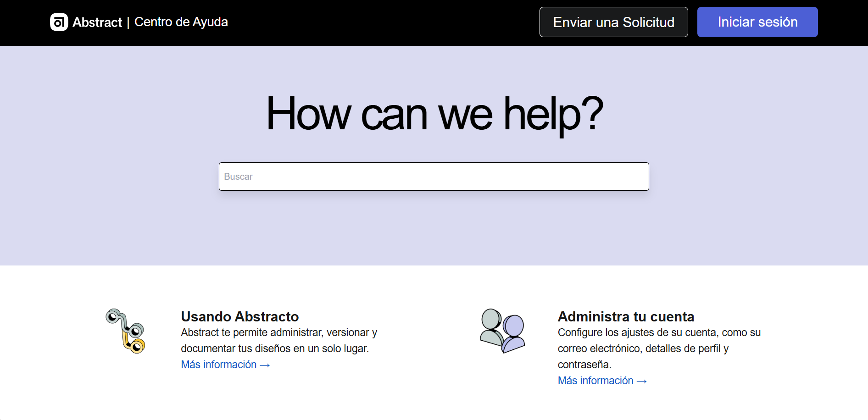The width and height of the screenshot is (868, 420).
Task: Click the Abstract logo icon in header
Action: pyautogui.click(x=59, y=22)
